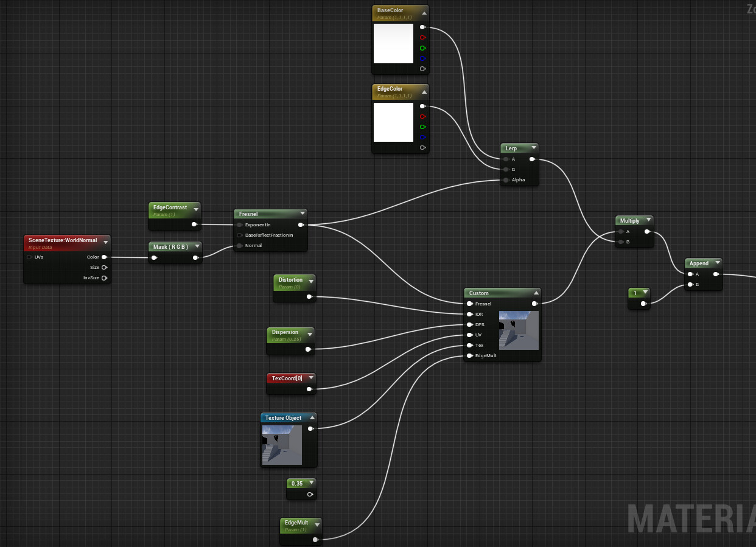Collapse the EdgeColor node preview arrow
This screenshot has height=547, width=756.
[x=424, y=92]
